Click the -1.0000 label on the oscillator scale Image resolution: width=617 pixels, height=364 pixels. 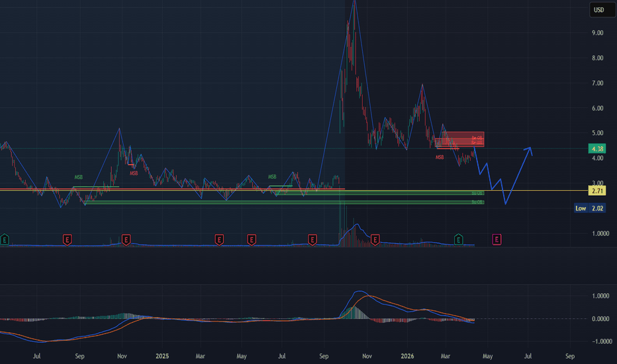(x=600, y=341)
